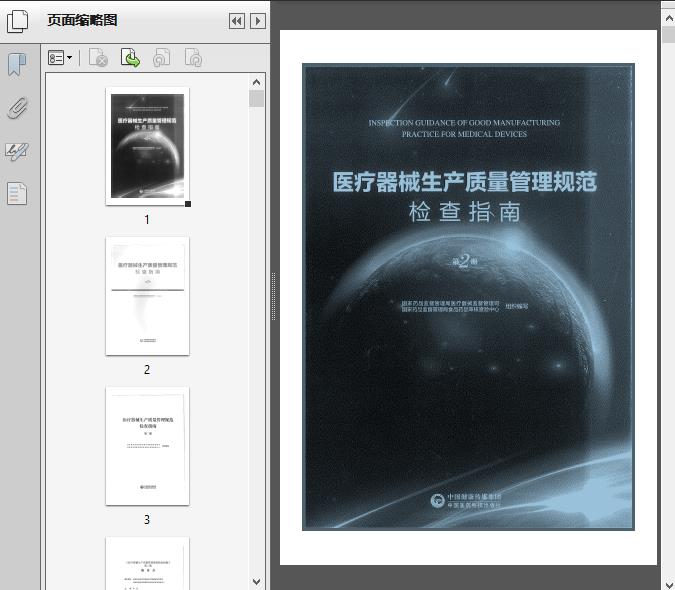Click the panel title 页面缩略图
675x590 pixels.
tap(82, 20)
